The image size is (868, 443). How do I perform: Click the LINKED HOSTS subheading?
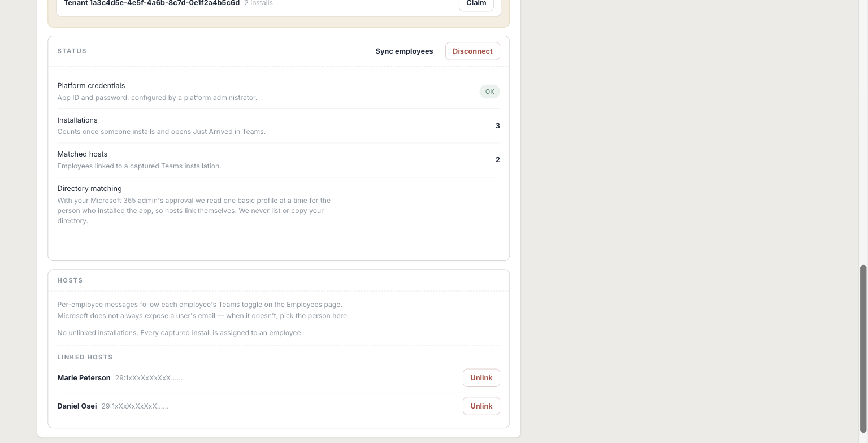pyautogui.click(x=85, y=357)
